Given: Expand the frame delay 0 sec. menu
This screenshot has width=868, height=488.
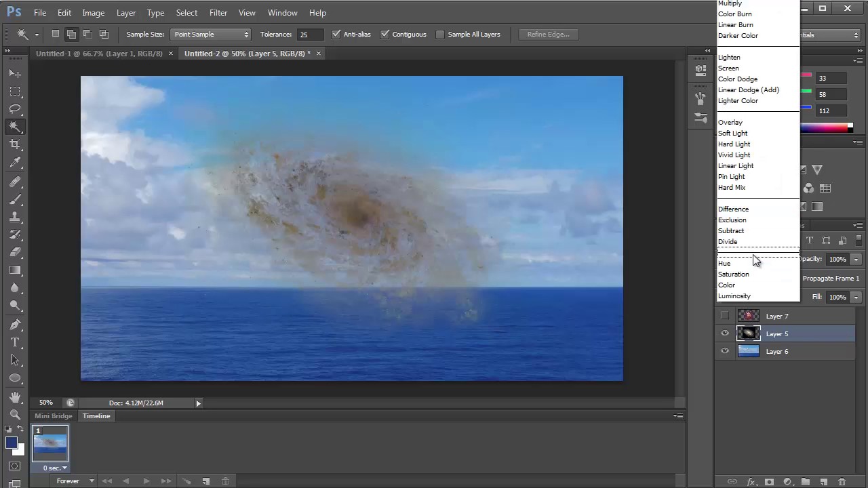Looking at the screenshot, I should pyautogui.click(x=56, y=468).
